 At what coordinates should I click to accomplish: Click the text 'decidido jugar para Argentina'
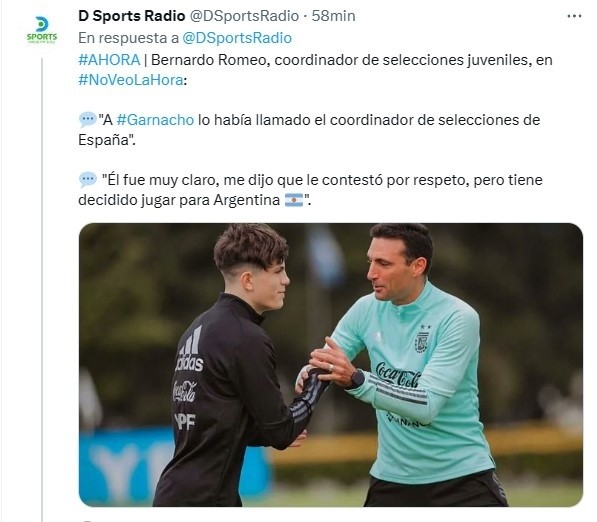179,200
